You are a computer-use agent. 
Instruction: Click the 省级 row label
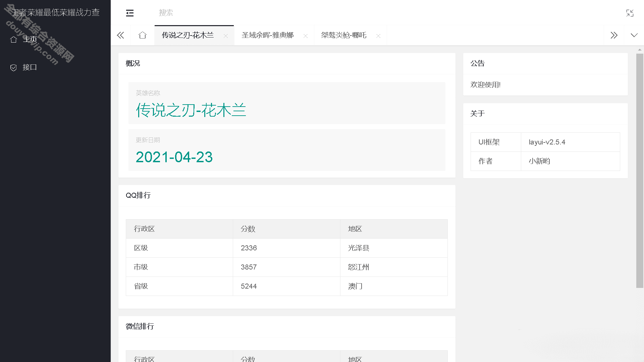141,286
